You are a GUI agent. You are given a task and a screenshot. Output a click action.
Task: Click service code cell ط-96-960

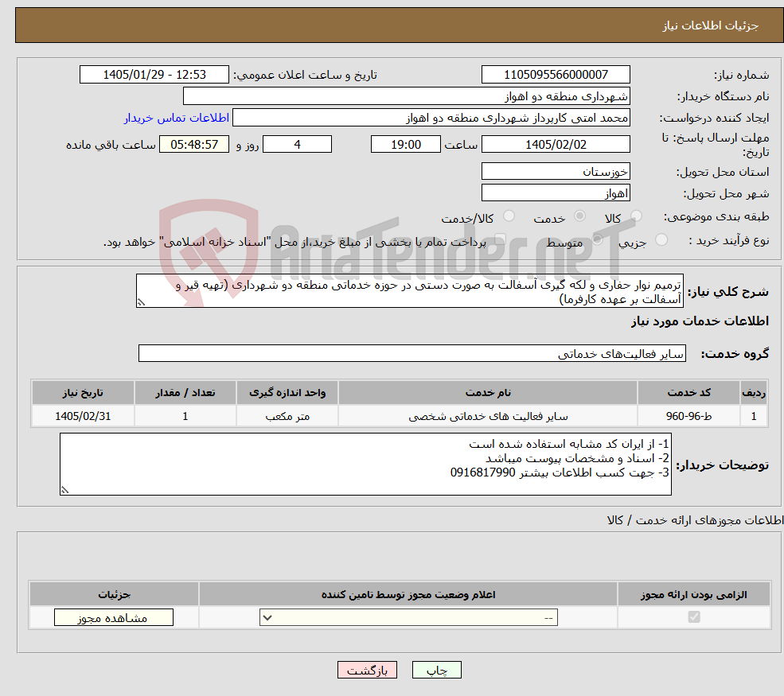[x=688, y=416]
